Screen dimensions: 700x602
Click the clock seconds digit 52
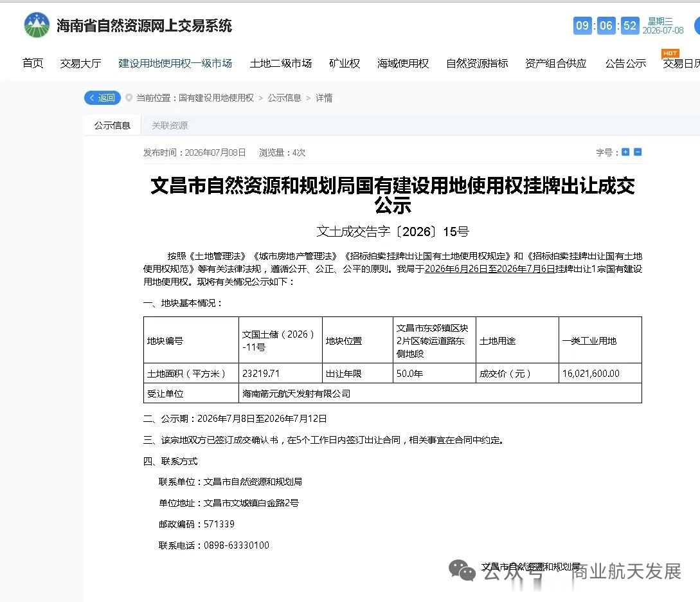pos(630,26)
